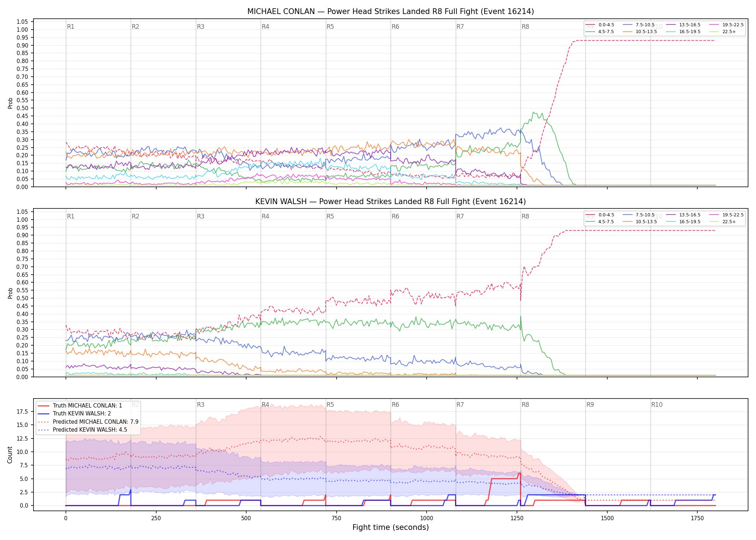Click the 'Prob' label of the Conlan chart
Screen dimensions: 756x540
click(10, 103)
